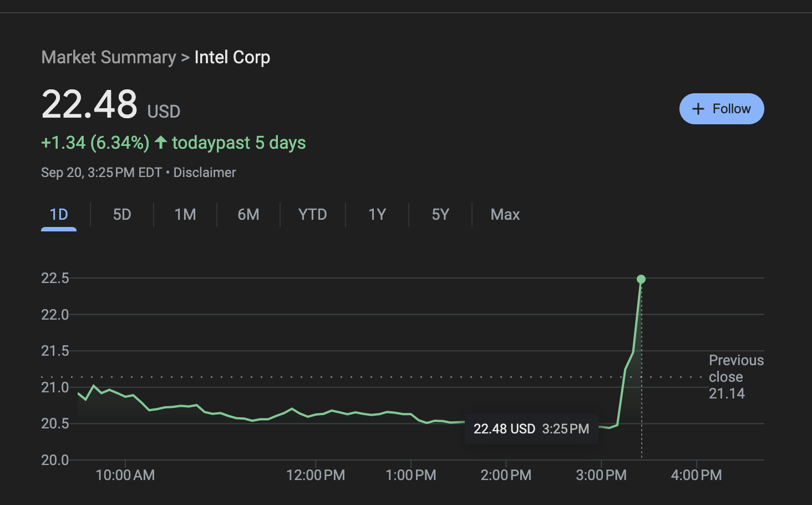Select the YTD range tab

click(312, 215)
